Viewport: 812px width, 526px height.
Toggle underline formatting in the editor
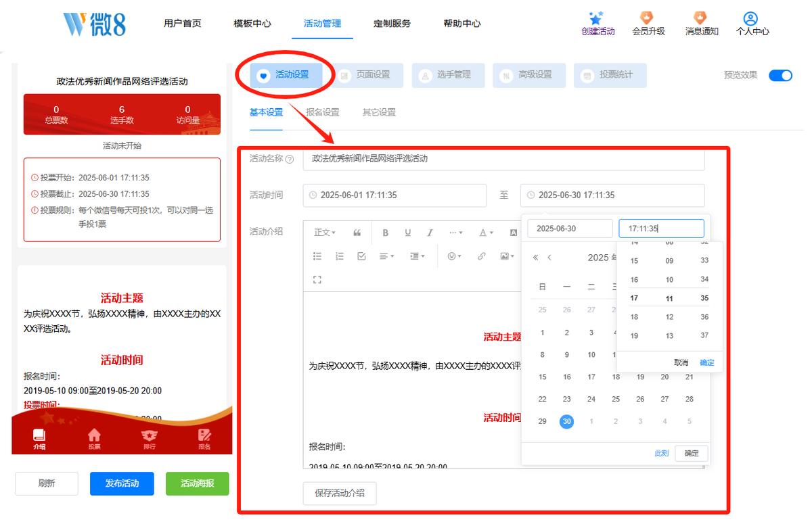coord(408,233)
